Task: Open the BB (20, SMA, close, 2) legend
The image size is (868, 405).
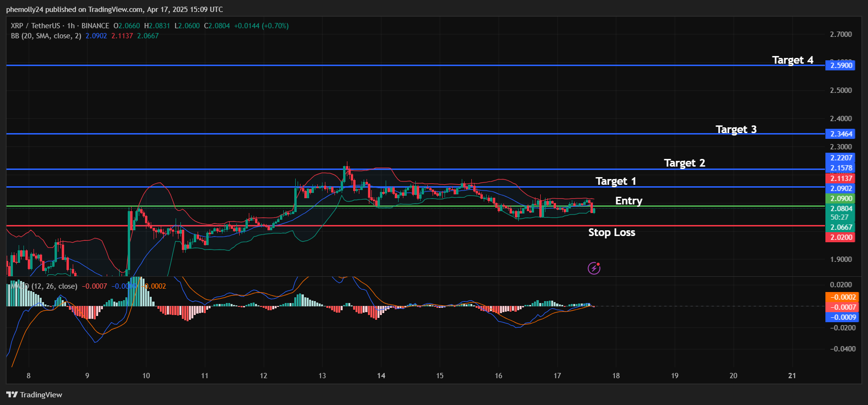Action: [x=46, y=36]
